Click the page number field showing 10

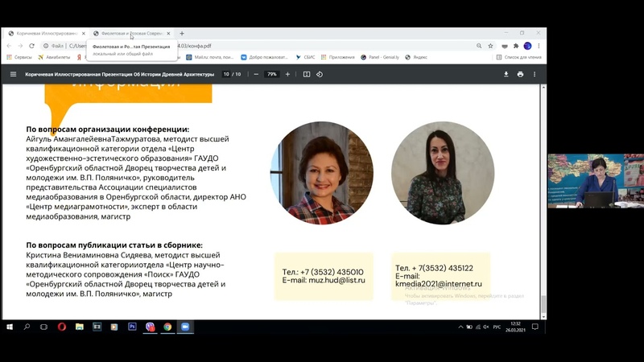coord(226,74)
